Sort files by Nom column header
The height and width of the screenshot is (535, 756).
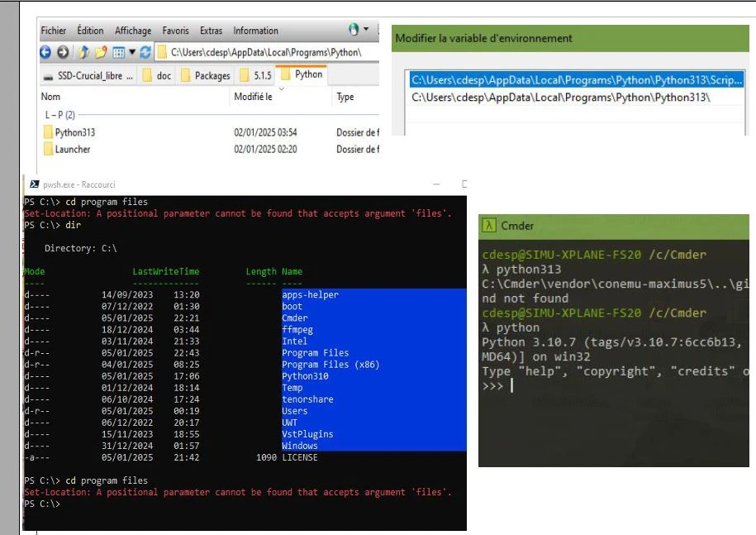click(x=50, y=97)
